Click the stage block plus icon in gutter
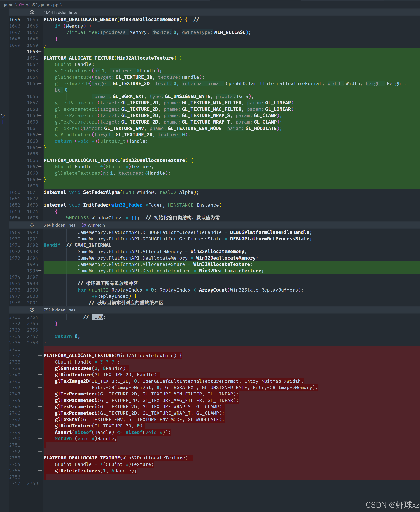 [x=3, y=122]
